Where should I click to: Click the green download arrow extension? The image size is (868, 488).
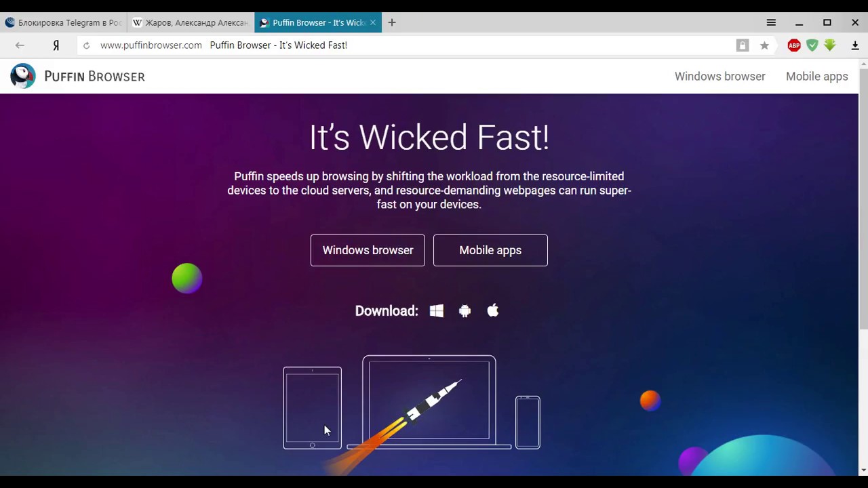coord(830,45)
